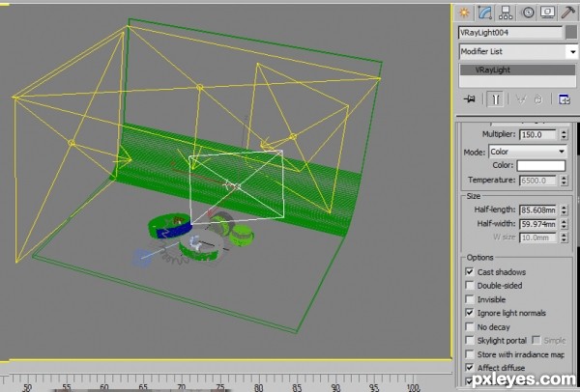Disable the Cast shadows checkbox
This screenshot has height=392, width=580.
(x=470, y=271)
